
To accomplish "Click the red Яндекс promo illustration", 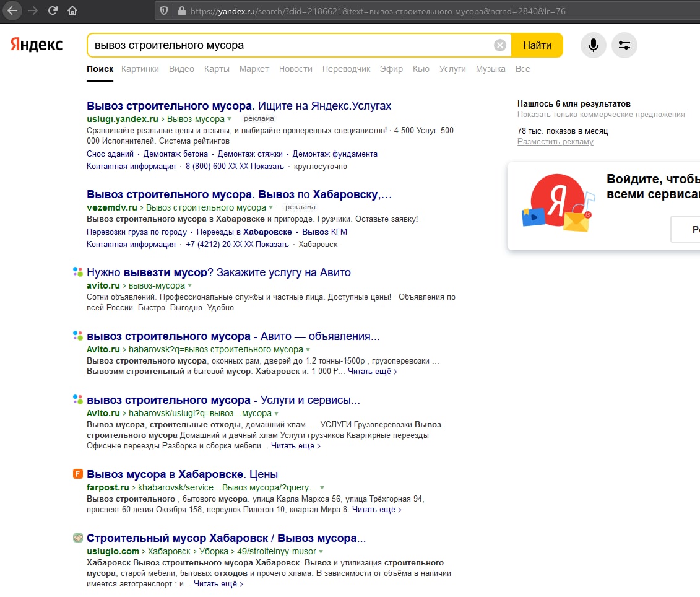I will 558,203.
